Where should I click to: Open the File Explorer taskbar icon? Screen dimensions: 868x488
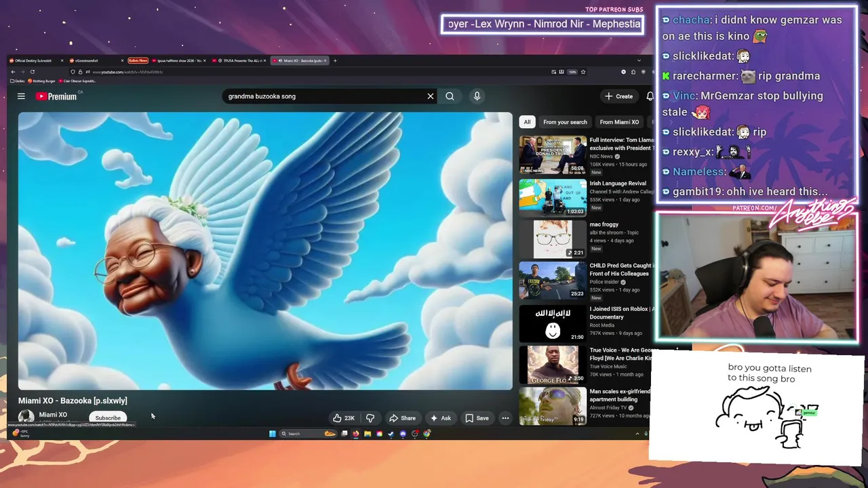point(368,434)
